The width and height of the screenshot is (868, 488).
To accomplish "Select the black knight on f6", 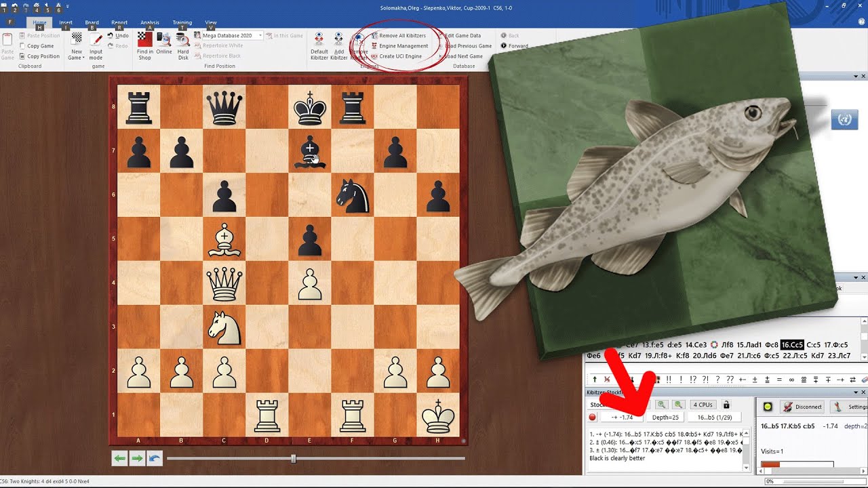I will point(352,195).
